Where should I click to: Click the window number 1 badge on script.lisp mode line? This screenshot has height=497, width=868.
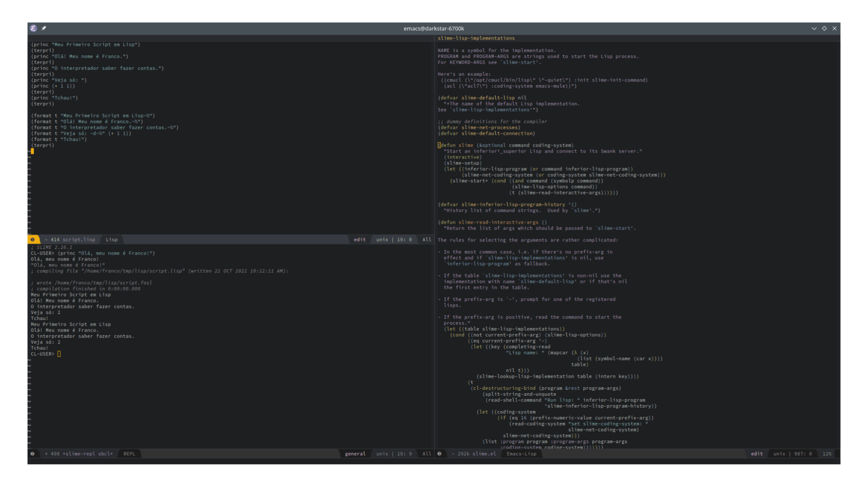[x=33, y=240]
